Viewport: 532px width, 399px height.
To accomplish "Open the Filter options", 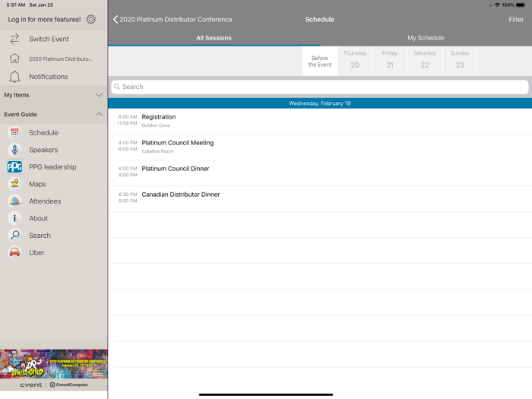I will (x=516, y=19).
